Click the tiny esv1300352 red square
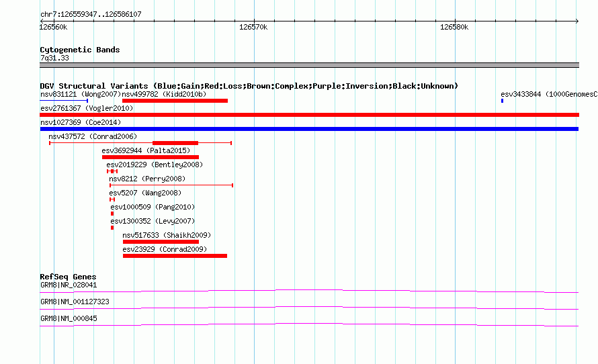 [112, 228]
